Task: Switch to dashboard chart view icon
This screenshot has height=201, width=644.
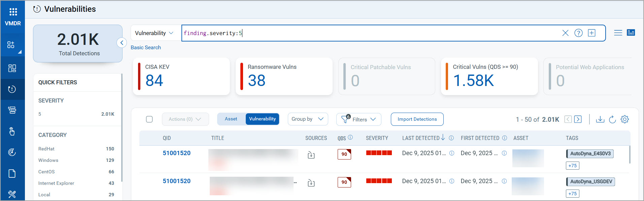Action: point(631,33)
